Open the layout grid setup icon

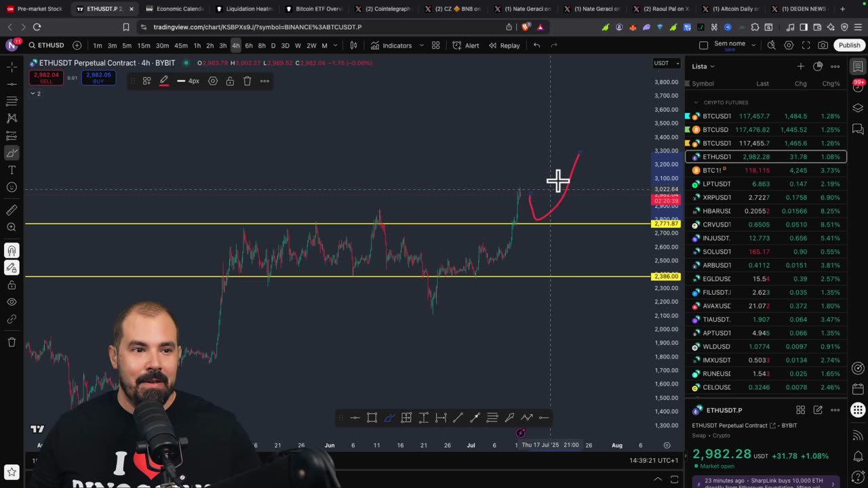(436, 45)
